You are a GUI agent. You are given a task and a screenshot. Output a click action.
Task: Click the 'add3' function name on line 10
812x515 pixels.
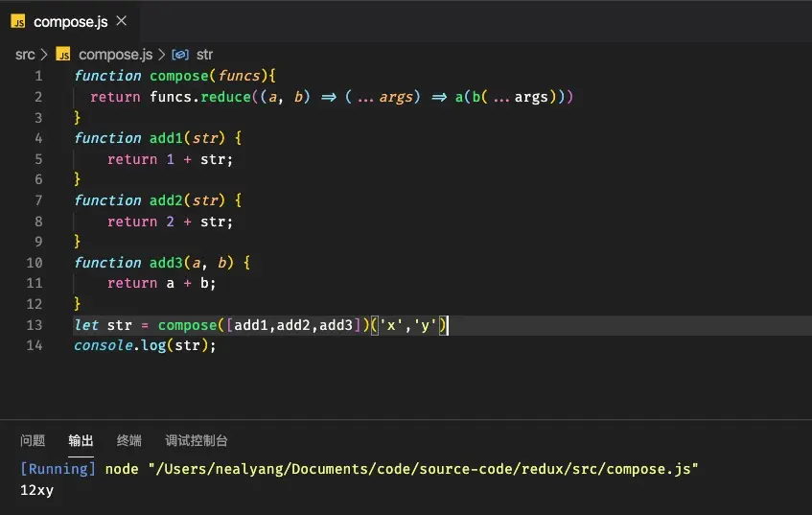tap(166, 263)
